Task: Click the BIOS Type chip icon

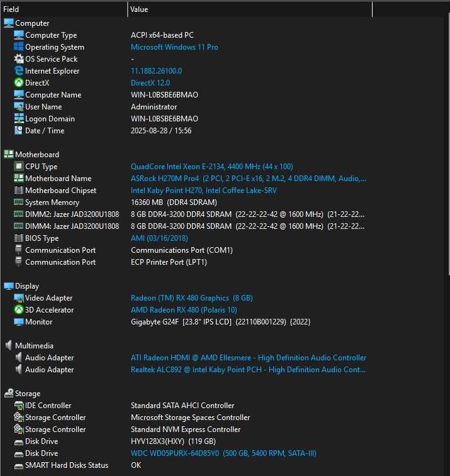Action: (x=18, y=238)
